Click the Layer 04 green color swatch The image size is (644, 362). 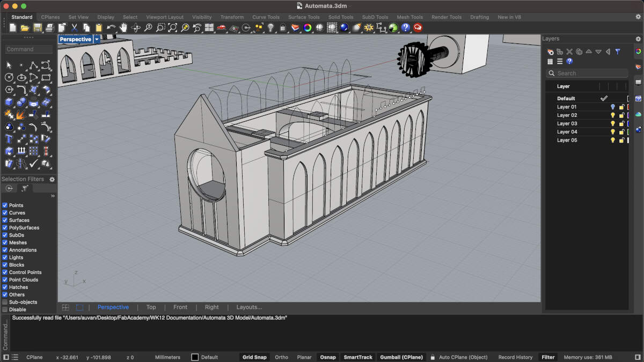tap(628, 132)
